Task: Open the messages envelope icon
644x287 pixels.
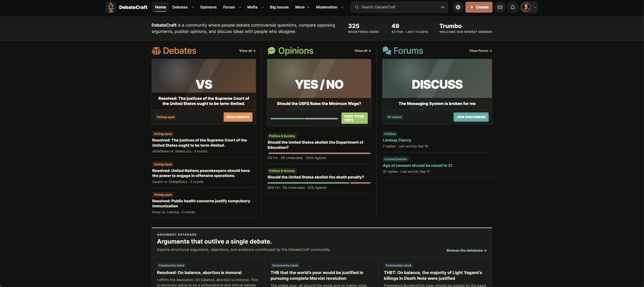Action: (x=500, y=7)
